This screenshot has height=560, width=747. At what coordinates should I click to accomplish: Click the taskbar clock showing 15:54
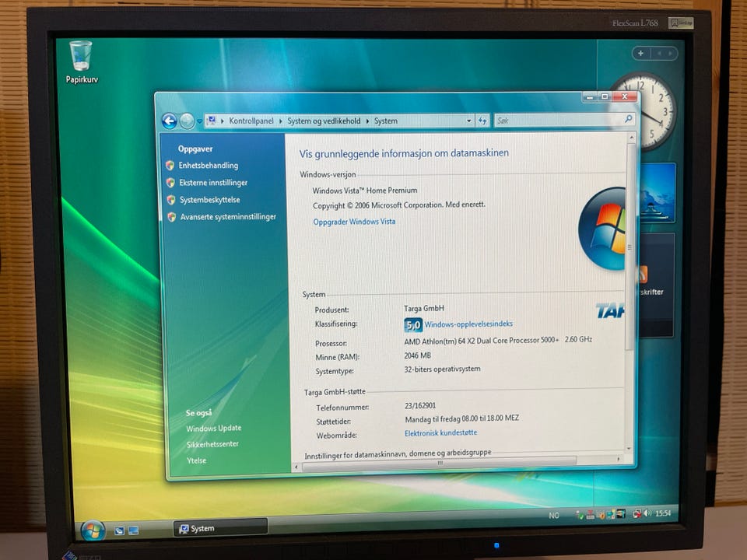663,513
